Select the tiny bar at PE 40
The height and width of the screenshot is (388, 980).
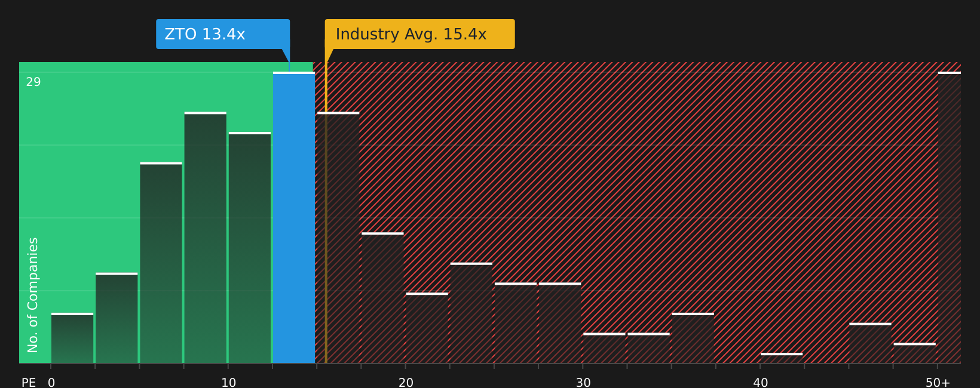coord(782,358)
